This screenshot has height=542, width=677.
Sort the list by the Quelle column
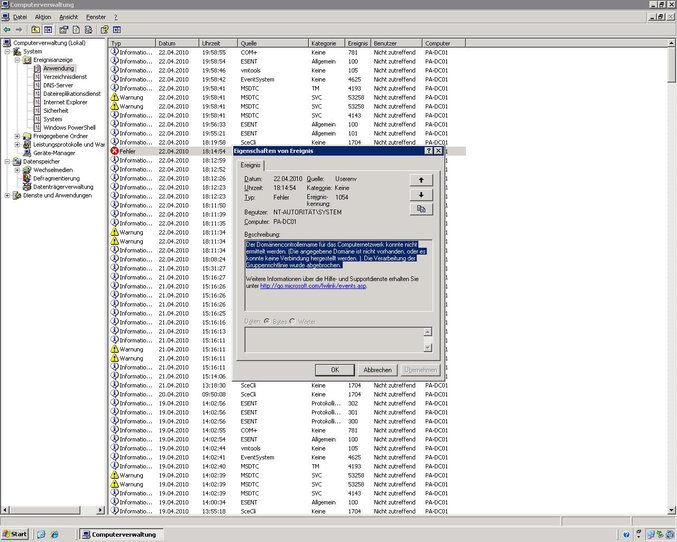pyautogui.click(x=273, y=43)
